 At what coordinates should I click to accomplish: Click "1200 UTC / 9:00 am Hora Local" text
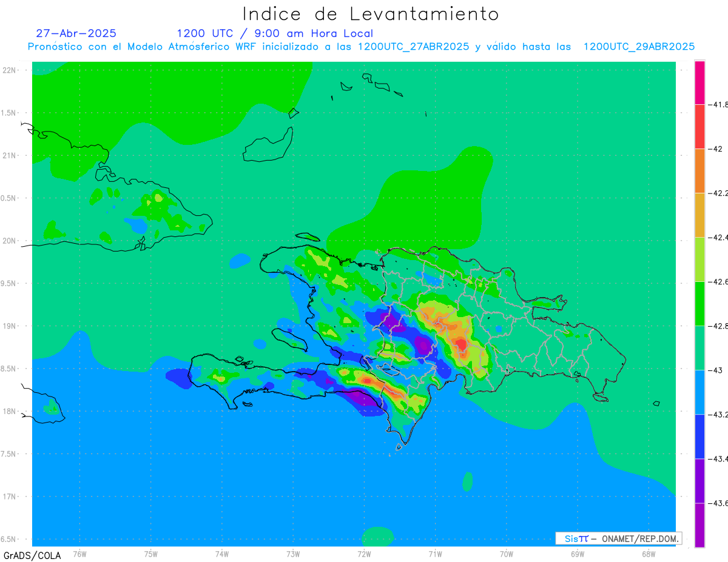pyautogui.click(x=275, y=33)
